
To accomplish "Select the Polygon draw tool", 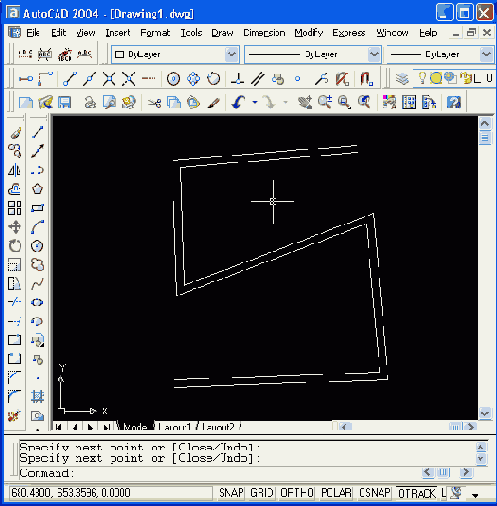I will (37, 189).
